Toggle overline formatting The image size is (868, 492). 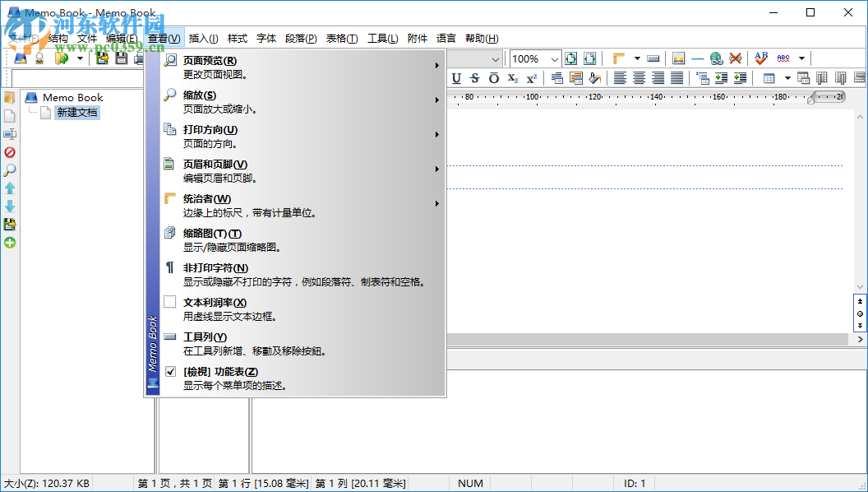coord(494,78)
